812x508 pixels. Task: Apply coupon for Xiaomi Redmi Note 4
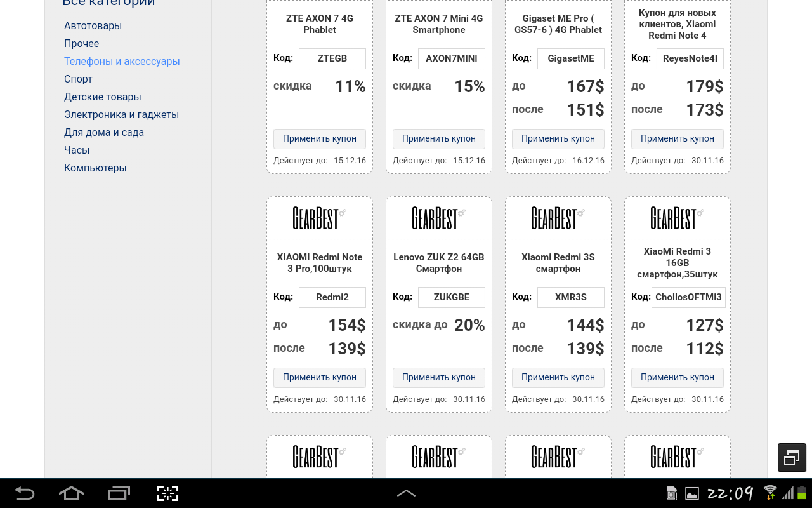click(678, 138)
